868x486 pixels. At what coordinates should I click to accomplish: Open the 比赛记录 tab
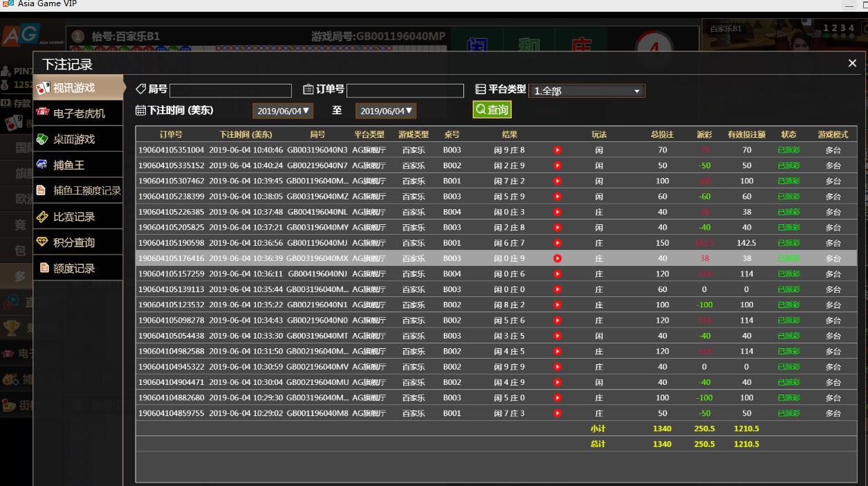(x=78, y=217)
